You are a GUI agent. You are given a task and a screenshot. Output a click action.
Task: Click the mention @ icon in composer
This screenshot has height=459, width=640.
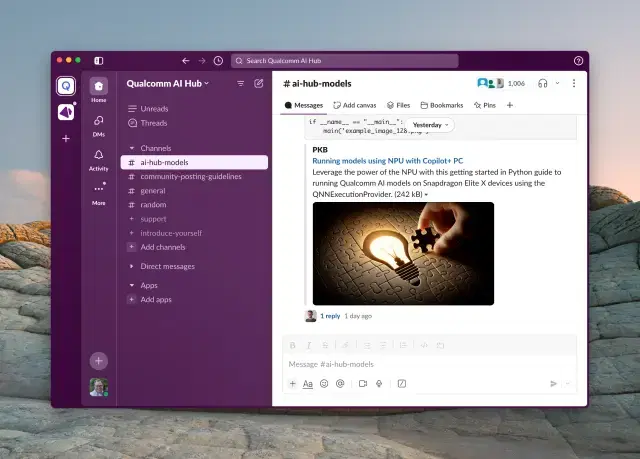[340, 383]
